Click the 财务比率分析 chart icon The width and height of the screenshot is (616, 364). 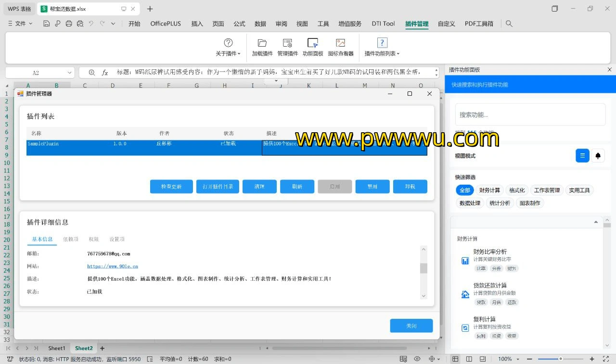465,261
